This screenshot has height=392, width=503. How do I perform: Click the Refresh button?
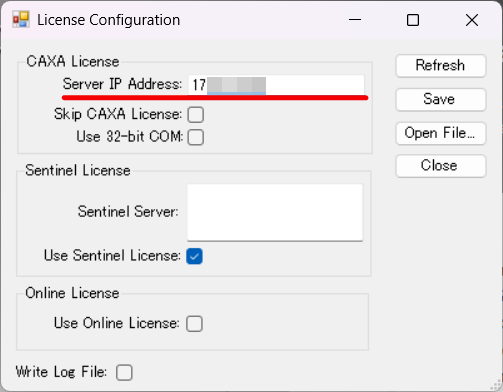click(x=441, y=66)
